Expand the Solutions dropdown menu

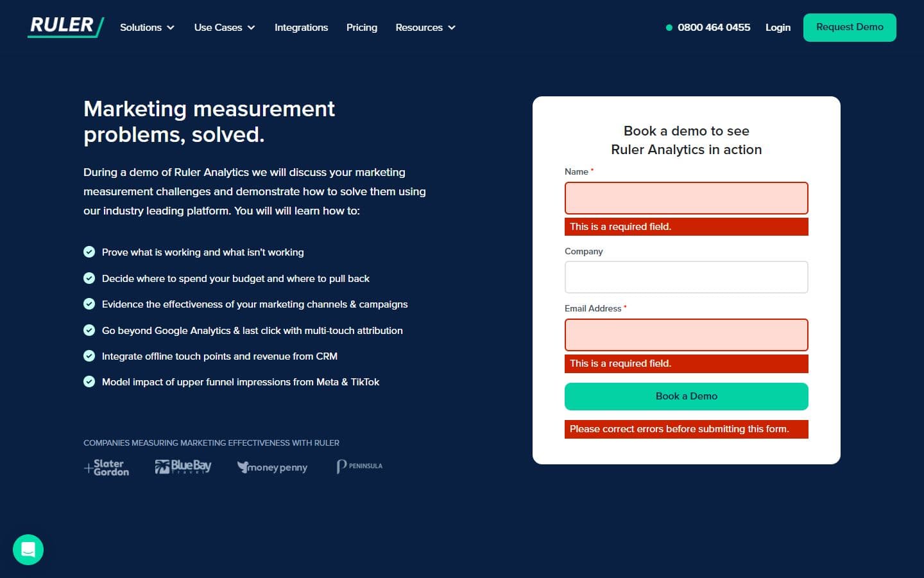click(147, 28)
